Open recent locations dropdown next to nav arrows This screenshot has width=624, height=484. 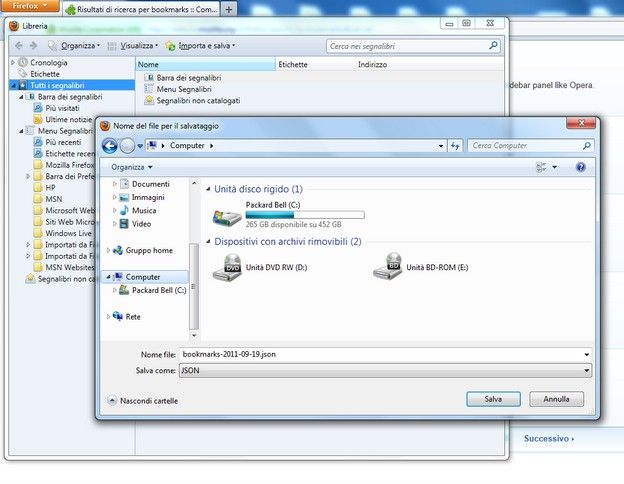click(x=140, y=146)
